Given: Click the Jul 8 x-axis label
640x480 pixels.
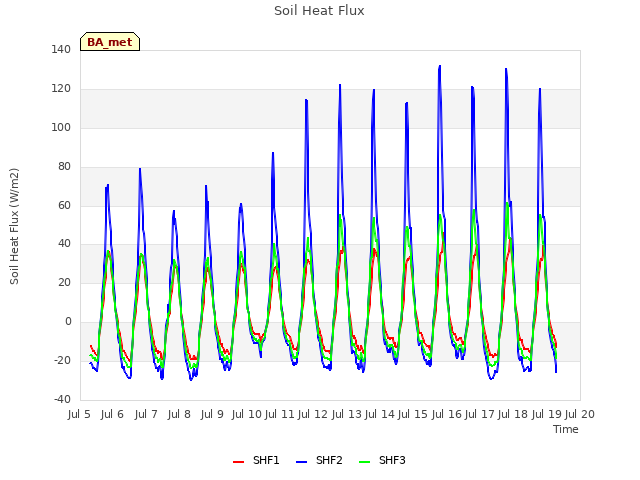Looking at the screenshot, I should coord(179,414).
